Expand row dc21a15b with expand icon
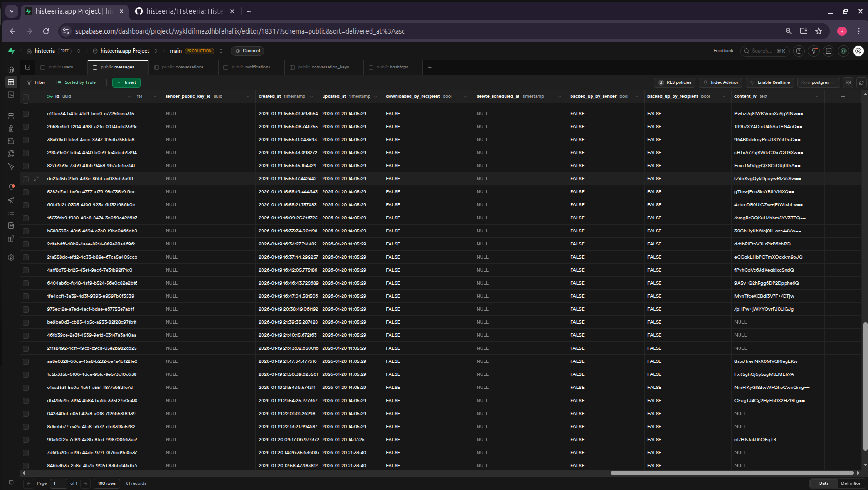 point(36,179)
